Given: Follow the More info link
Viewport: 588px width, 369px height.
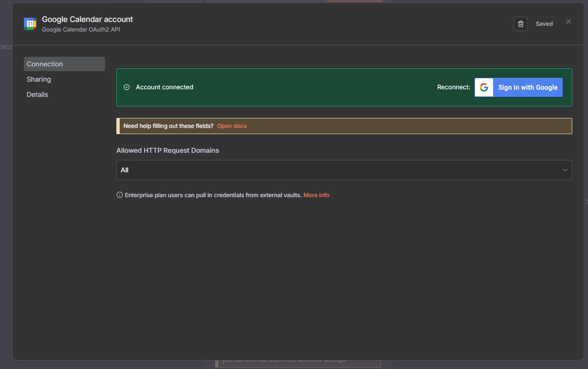Looking at the screenshot, I should 316,195.
